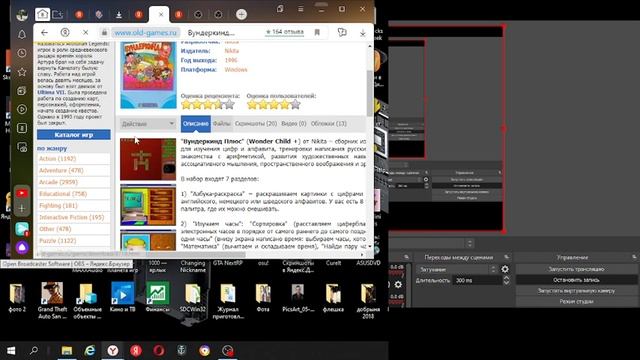
Task: Open notifications bell in sidebar
Action: click(x=22, y=35)
